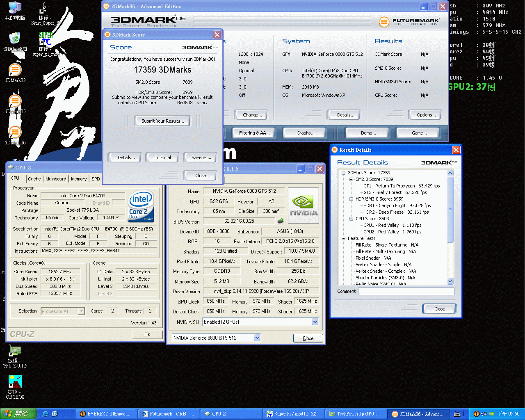Open the Graphs button in 3DMark06
Viewport: 525px width, 420px height.
click(306, 133)
